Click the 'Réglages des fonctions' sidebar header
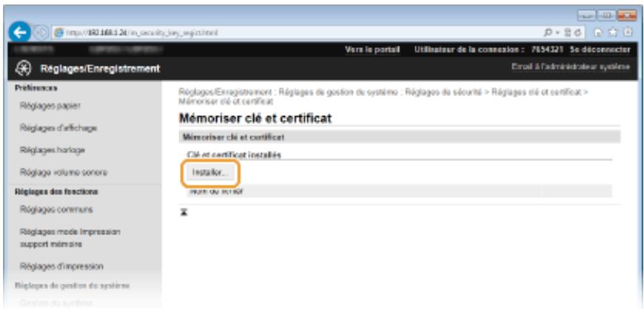 [x=56, y=191]
